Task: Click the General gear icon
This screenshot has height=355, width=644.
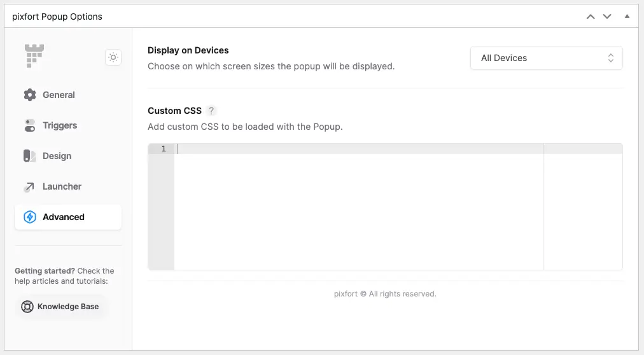Action: (x=29, y=95)
